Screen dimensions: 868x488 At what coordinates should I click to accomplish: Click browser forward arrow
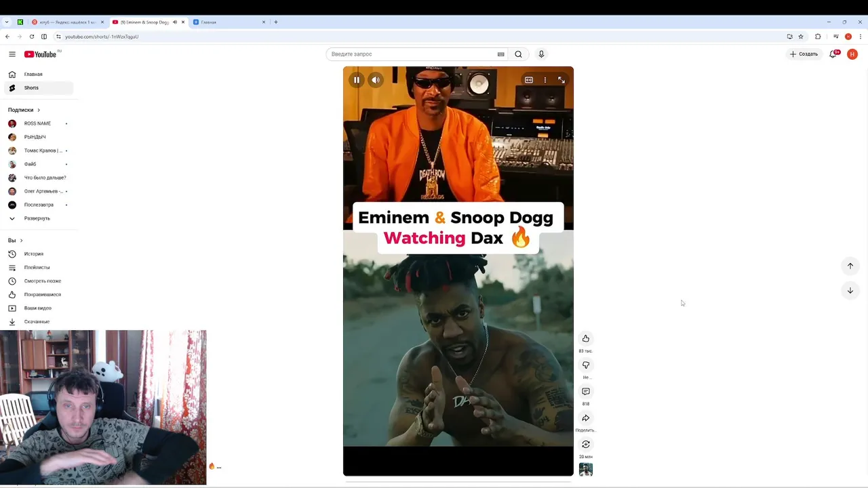19,37
